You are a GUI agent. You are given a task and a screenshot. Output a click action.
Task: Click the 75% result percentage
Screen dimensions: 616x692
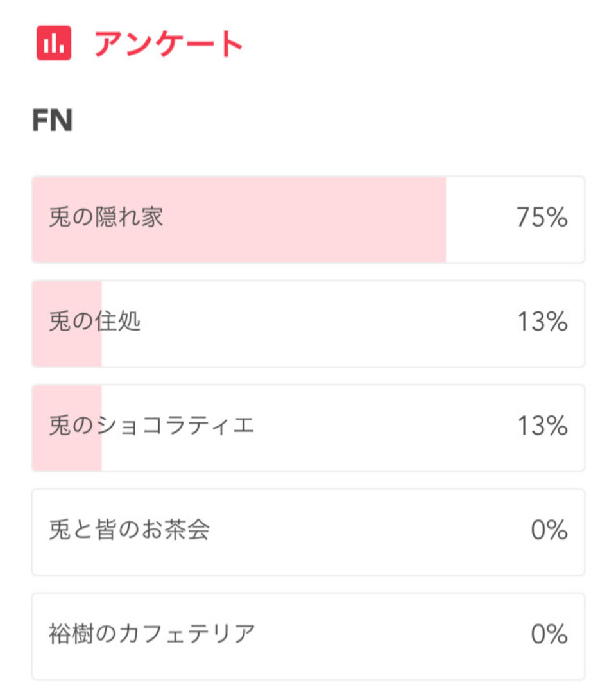click(x=542, y=217)
